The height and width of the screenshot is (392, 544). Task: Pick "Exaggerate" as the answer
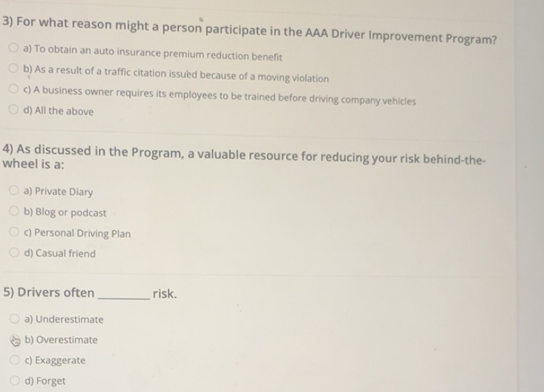click(x=14, y=360)
